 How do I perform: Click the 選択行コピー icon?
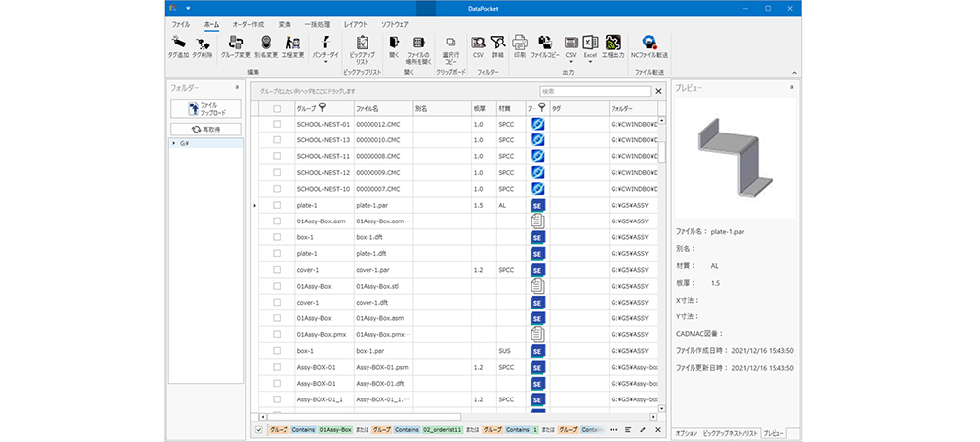tap(450, 43)
